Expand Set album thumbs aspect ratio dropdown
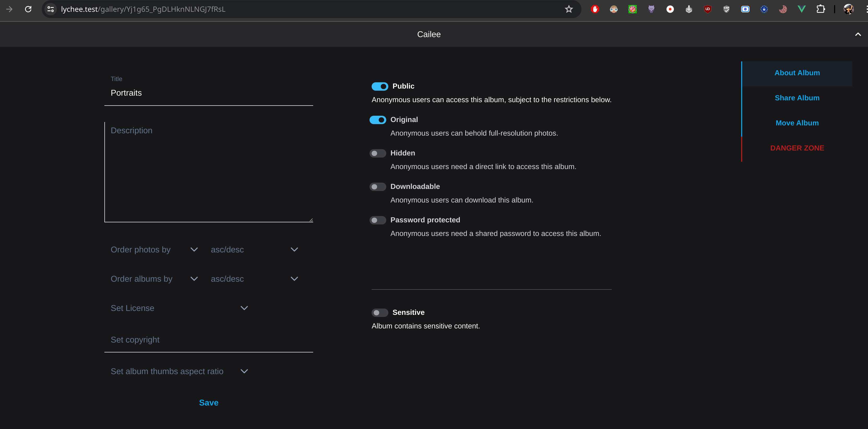This screenshot has width=868, height=429. coord(179,371)
